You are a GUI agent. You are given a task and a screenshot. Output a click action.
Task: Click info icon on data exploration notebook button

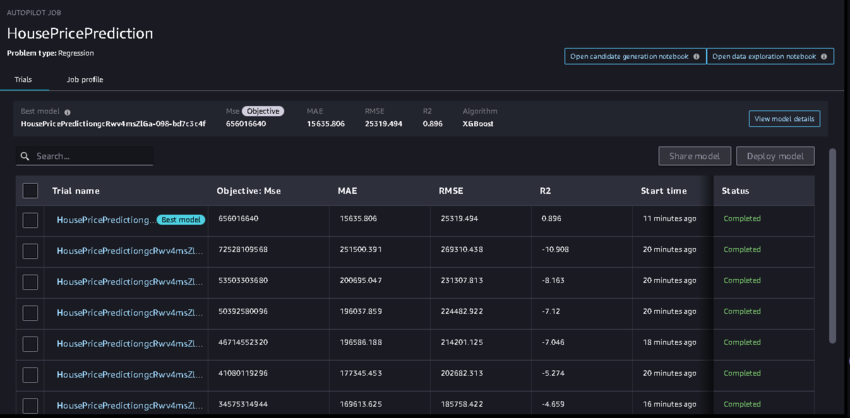click(823, 56)
